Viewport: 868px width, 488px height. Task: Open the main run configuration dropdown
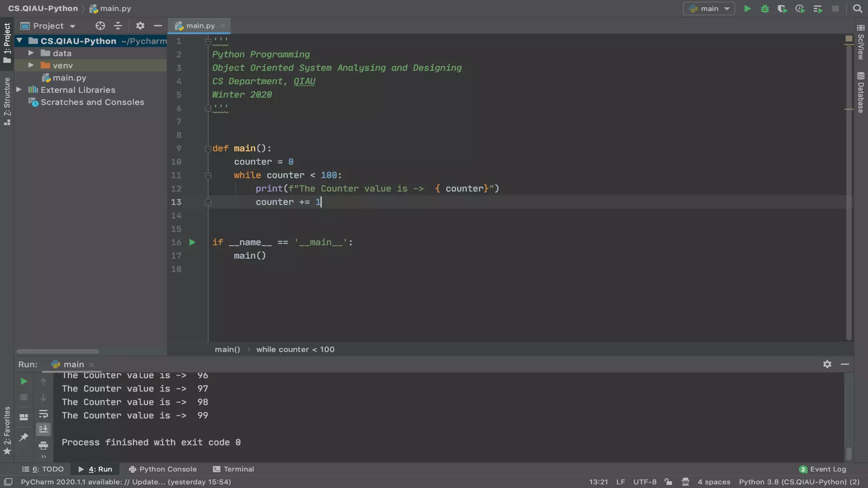709,8
